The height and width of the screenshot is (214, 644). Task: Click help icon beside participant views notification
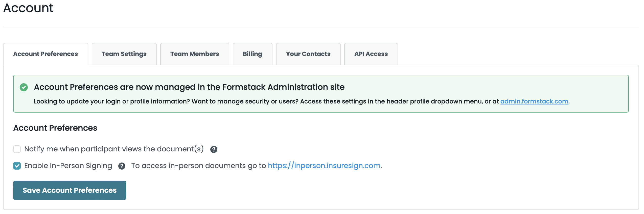pyautogui.click(x=214, y=149)
